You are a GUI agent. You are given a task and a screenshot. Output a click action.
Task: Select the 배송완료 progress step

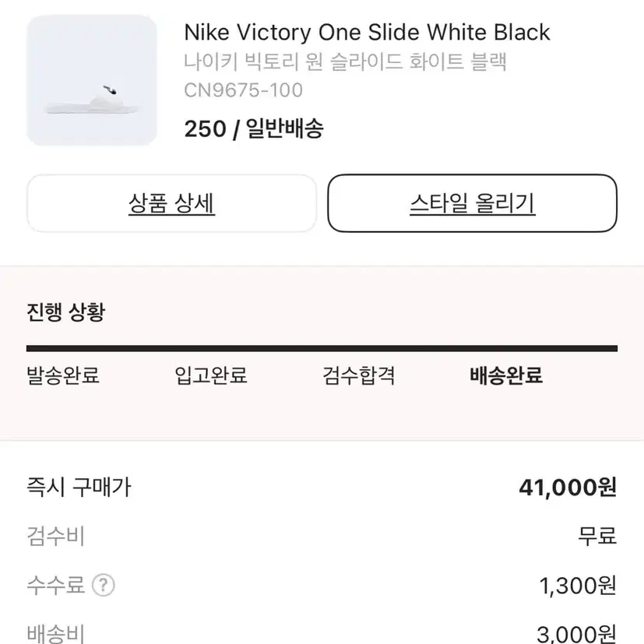pos(506,375)
